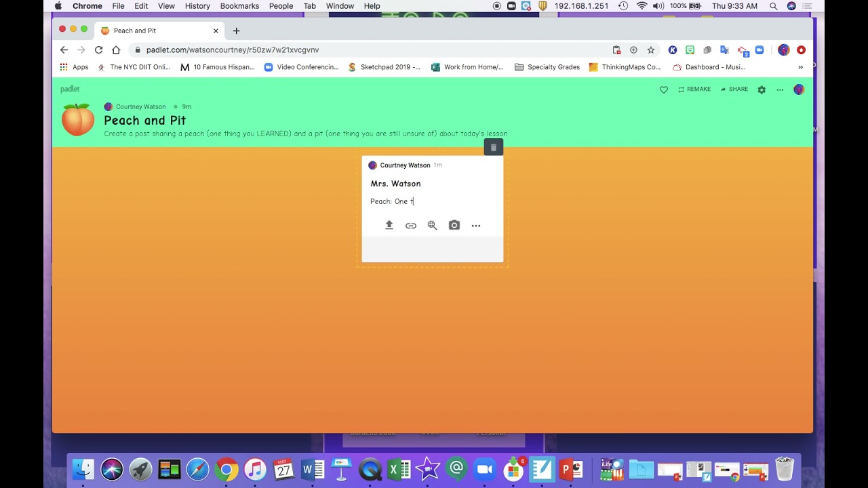Click the padlet user avatar
Screen dimensions: 868x488
click(799, 89)
